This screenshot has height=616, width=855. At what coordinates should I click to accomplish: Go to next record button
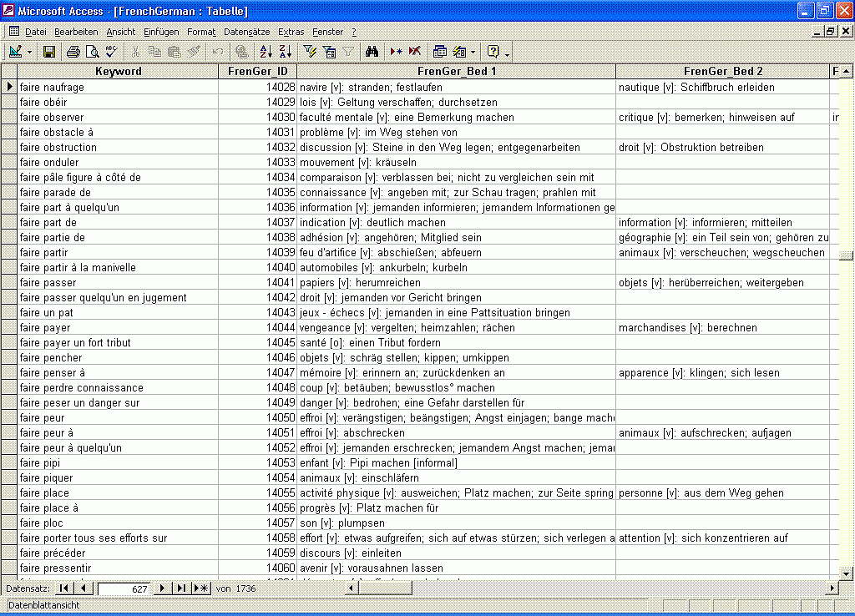point(162,588)
